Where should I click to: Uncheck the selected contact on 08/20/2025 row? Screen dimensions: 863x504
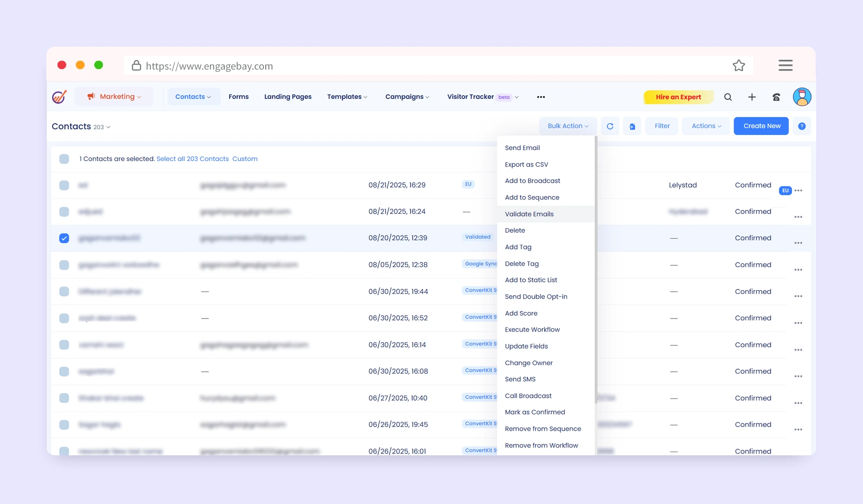[x=64, y=238]
